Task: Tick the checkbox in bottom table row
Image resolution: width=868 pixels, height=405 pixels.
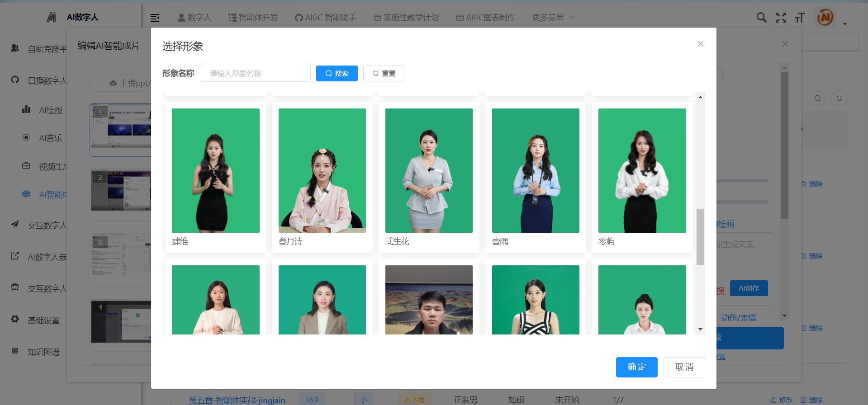Action: click(168, 400)
